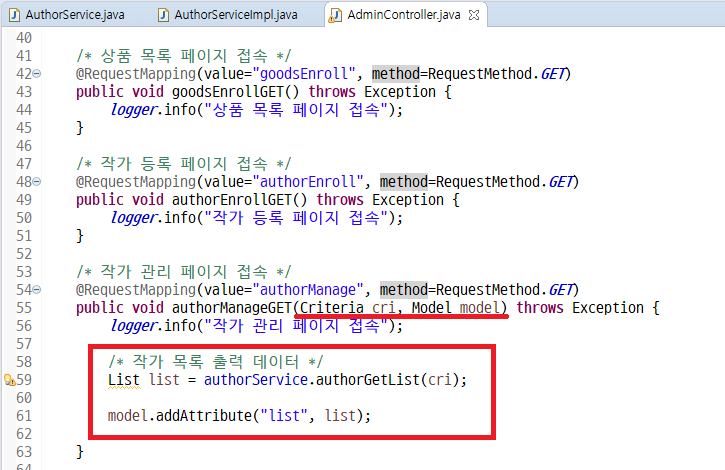Click the underlined List type on line 59
The height and width of the screenshot is (470, 725).
[x=124, y=380]
